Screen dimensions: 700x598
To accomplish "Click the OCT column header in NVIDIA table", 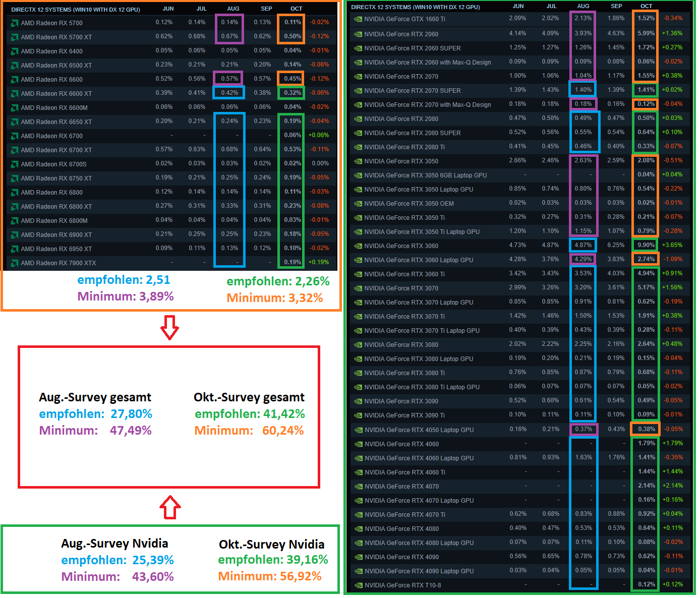I will click(647, 6).
